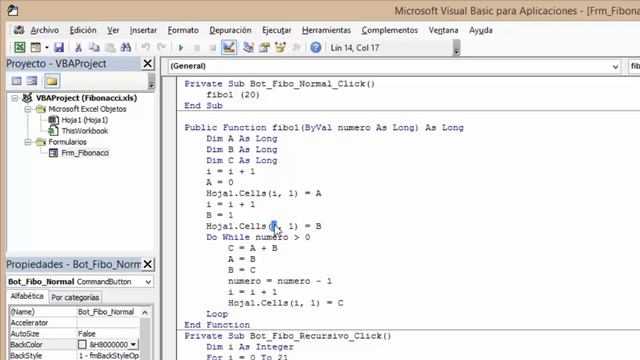The image size is (640, 360).
Task: Click the (Name) property value Bot_Fibo_Normal
Action: [x=106, y=312]
